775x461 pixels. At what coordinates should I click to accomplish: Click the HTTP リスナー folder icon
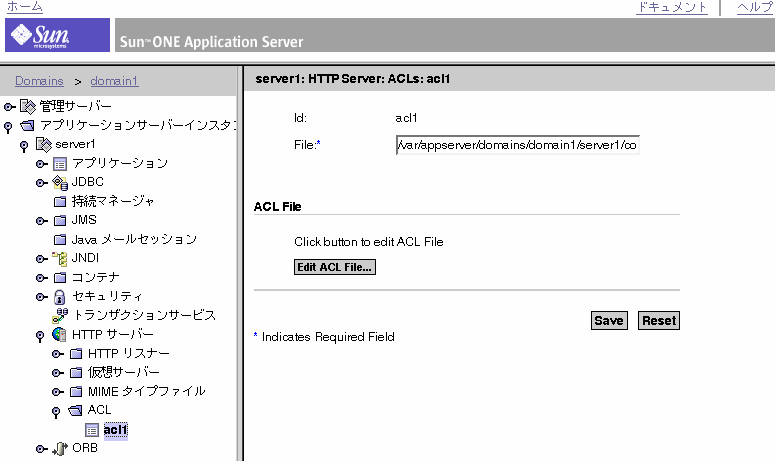point(76,354)
